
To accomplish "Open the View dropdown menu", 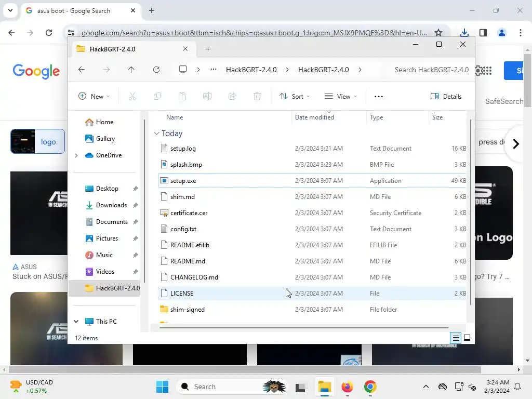I will tap(341, 96).
